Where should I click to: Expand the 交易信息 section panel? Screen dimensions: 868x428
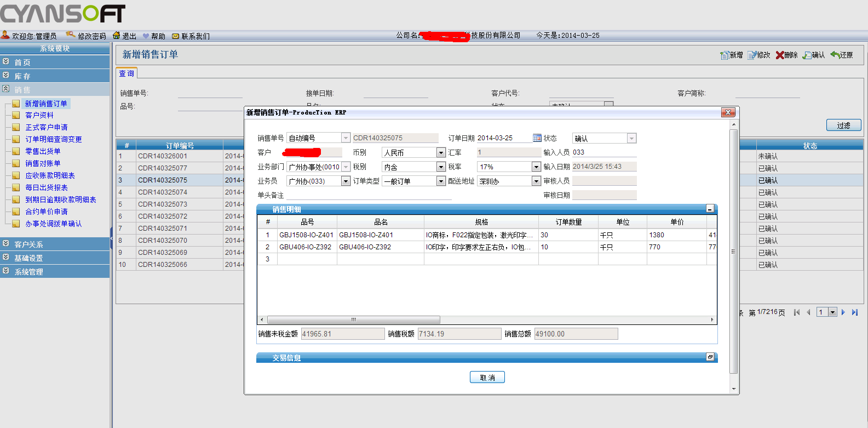click(710, 357)
